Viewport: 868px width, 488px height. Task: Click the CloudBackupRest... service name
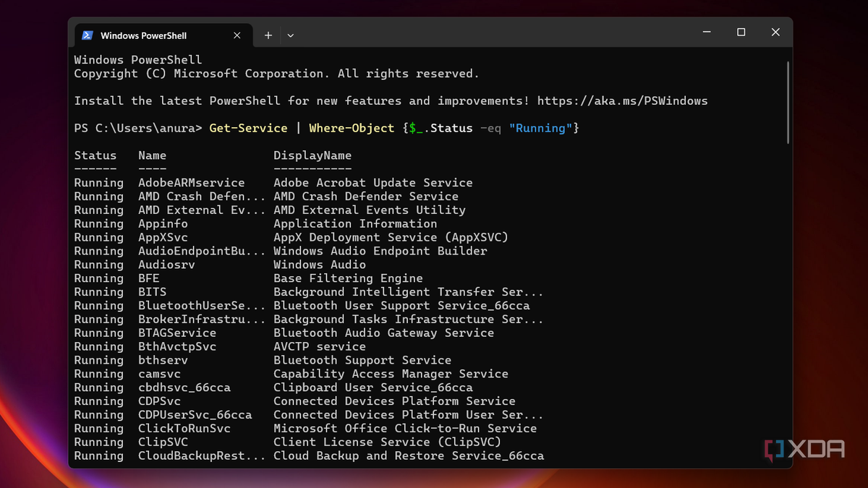click(202, 455)
